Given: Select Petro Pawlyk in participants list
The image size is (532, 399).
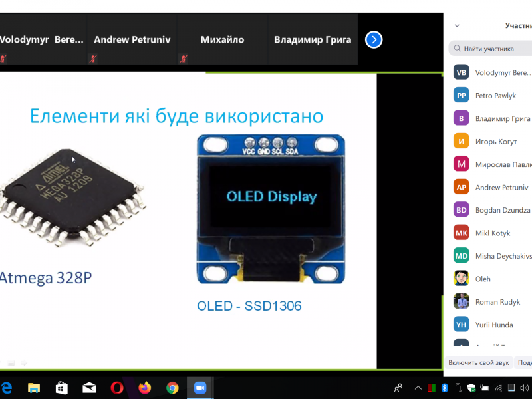Looking at the screenshot, I should point(495,96).
